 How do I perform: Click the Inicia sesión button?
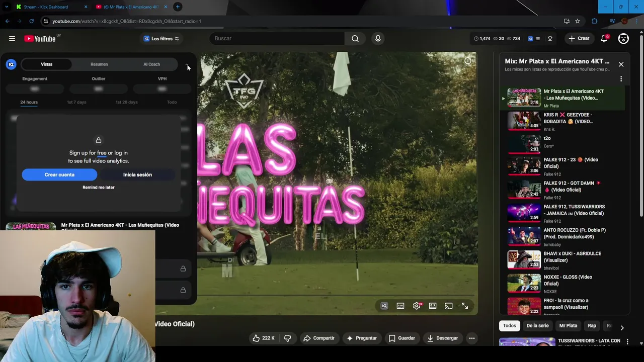(137, 174)
